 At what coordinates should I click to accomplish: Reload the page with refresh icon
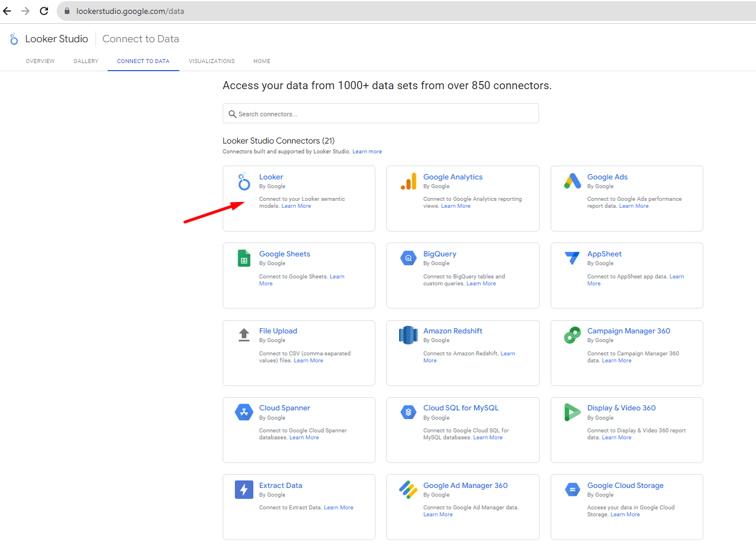coord(44,11)
